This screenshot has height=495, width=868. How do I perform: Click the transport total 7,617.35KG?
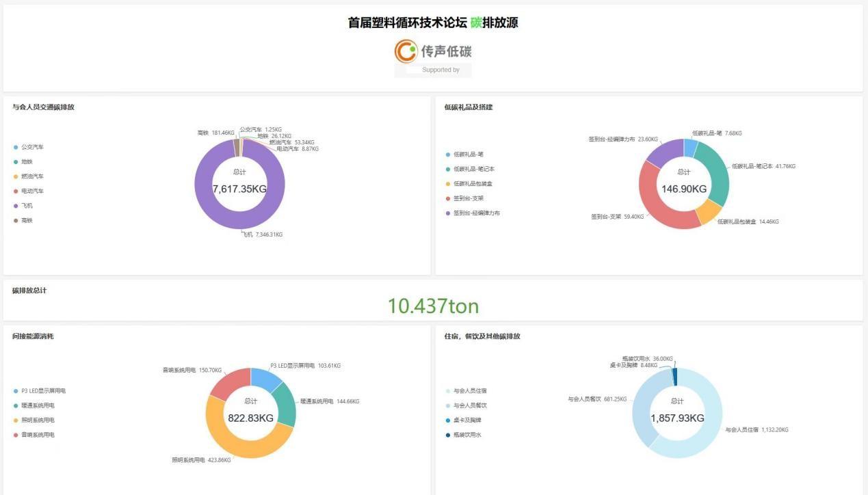pos(239,189)
